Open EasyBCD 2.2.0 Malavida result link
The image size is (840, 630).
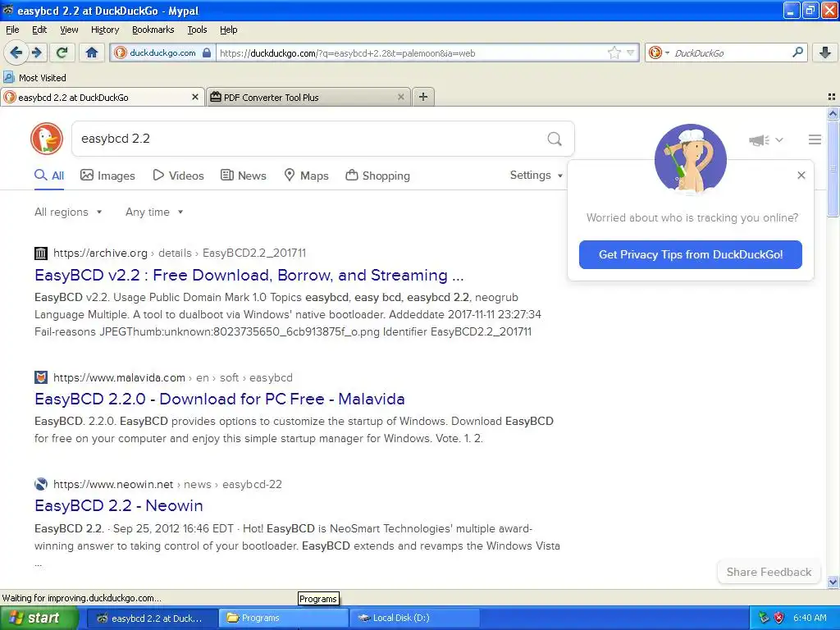(x=220, y=399)
